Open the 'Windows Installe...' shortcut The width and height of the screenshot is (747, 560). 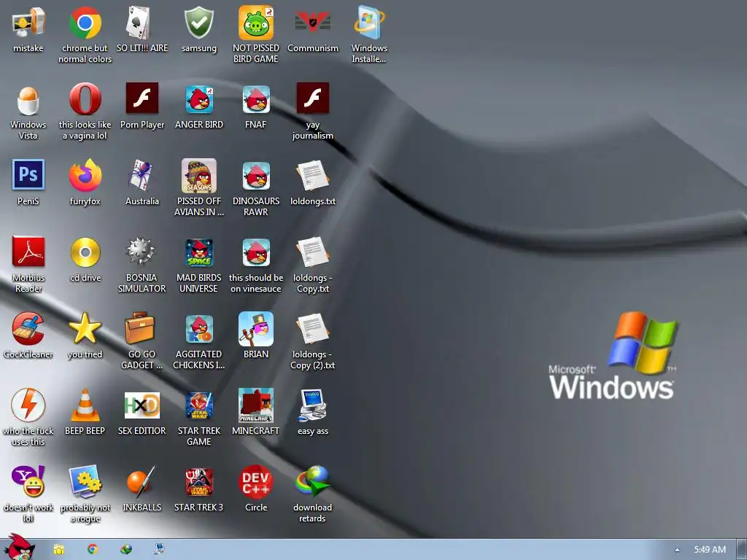pyautogui.click(x=369, y=23)
